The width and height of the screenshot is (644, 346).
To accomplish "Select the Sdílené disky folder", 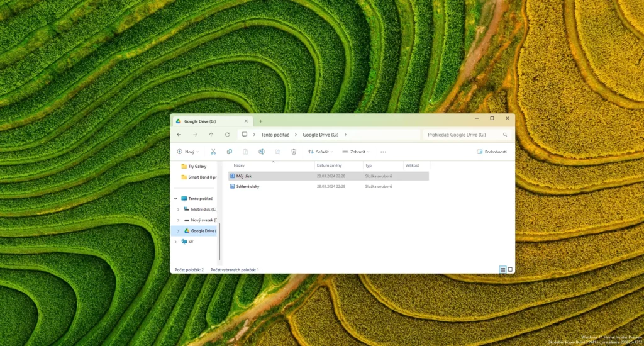I will [x=247, y=187].
